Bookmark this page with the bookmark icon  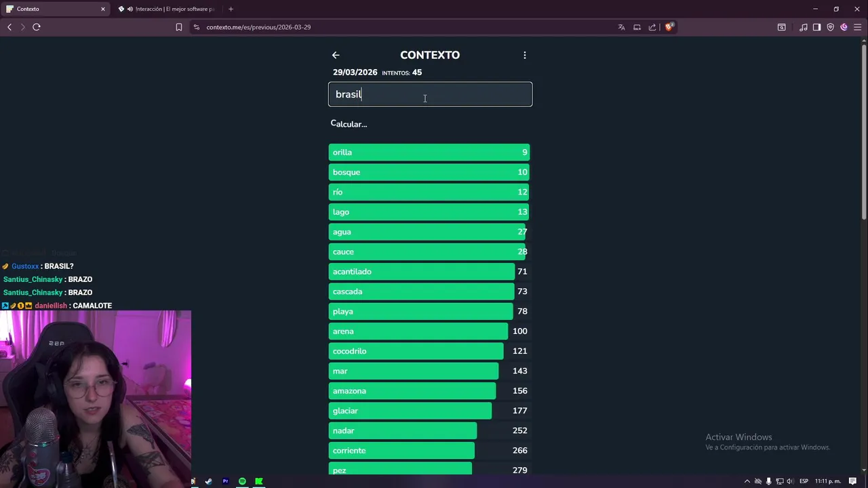[x=179, y=27]
